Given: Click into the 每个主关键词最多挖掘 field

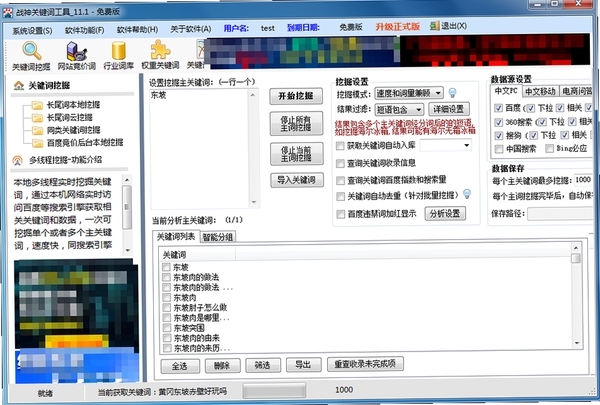Looking at the screenshot, I should click(584, 180).
